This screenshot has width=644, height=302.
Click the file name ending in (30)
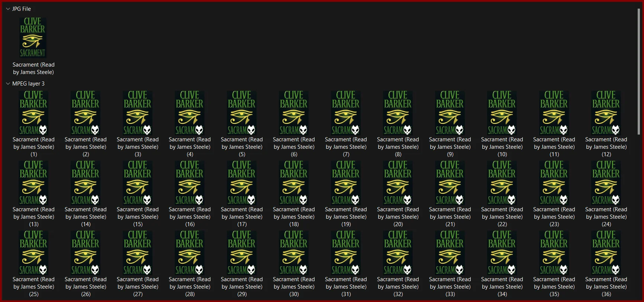(294, 287)
